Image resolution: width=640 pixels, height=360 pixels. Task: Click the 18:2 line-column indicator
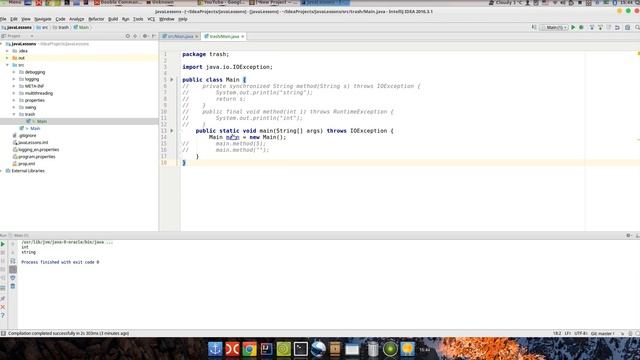coord(557,333)
